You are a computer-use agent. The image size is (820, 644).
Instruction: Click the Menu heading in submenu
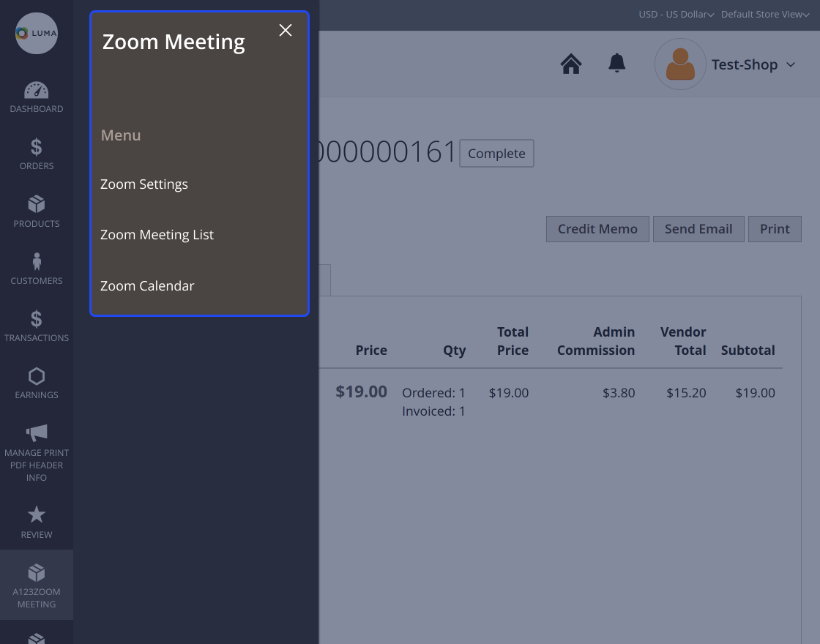(121, 135)
